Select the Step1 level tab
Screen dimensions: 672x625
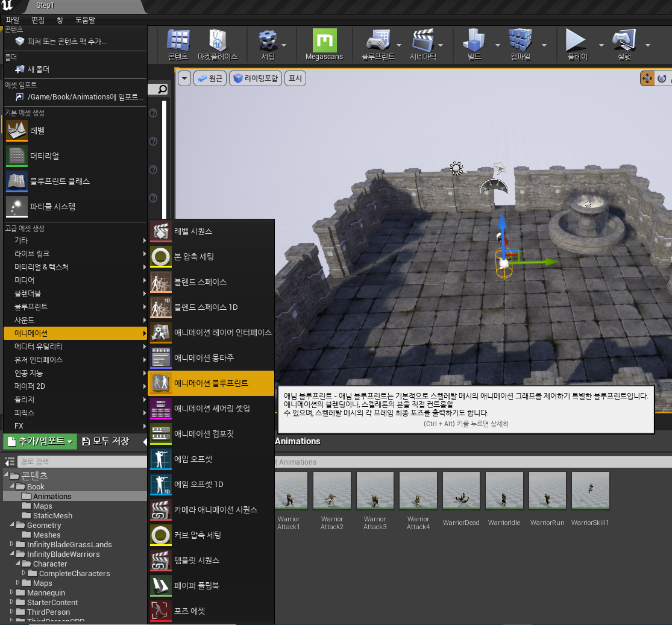coord(45,5)
